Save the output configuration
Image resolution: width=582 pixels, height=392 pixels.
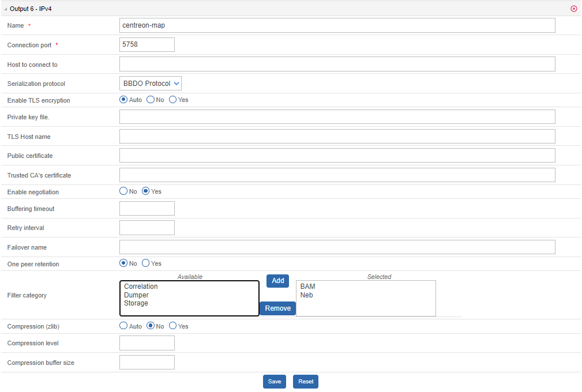tap(275, 382)
